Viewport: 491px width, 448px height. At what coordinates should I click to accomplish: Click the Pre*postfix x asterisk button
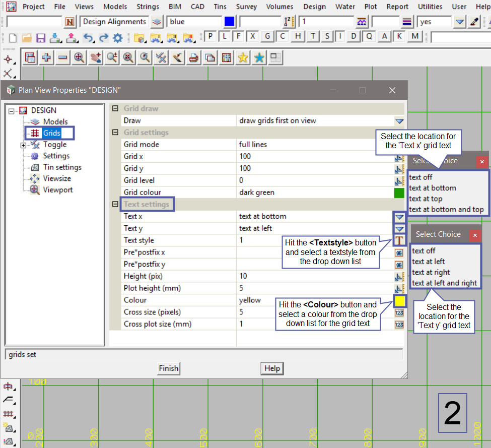pyautogui.click(x=399, y=252)
